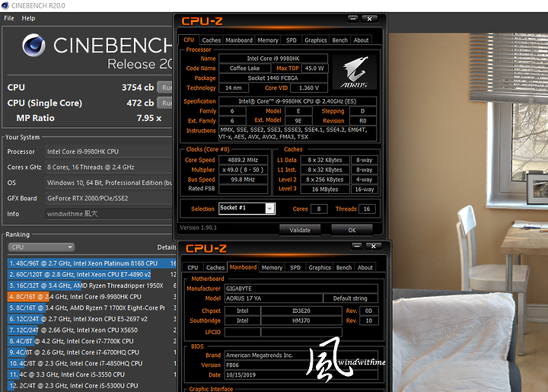
Task: Click the Processor field in Your System
Action: coord(109,151)
